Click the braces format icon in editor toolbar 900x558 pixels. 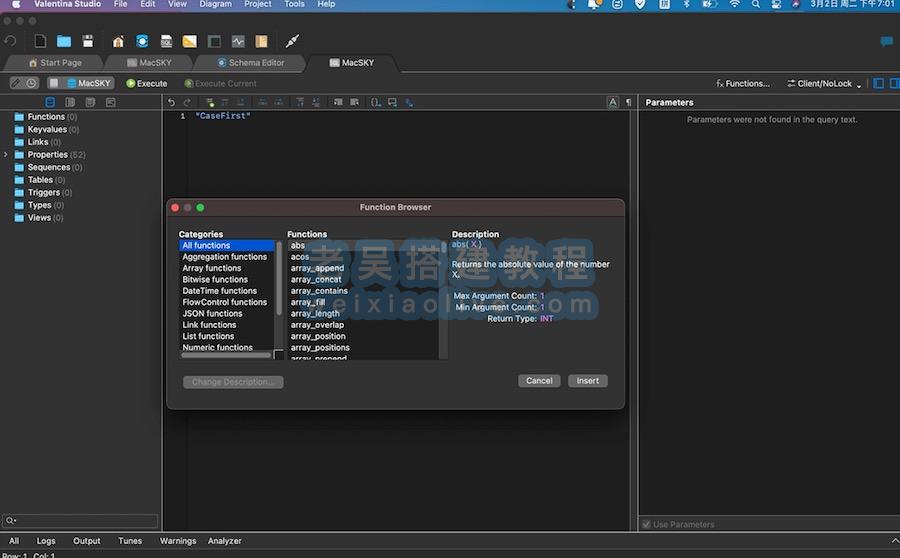tap(376, 102)
